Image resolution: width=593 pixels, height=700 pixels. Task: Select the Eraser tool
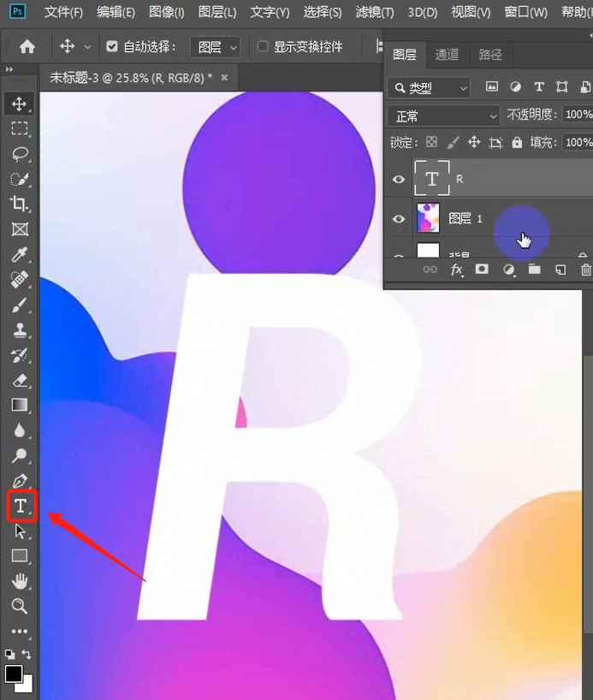pos(19,380)
